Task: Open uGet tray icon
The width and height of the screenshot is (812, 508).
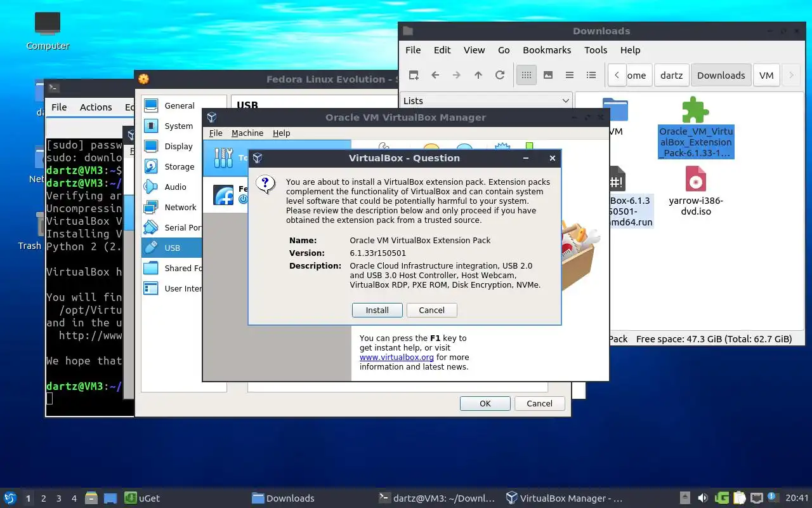Action: 722,498
